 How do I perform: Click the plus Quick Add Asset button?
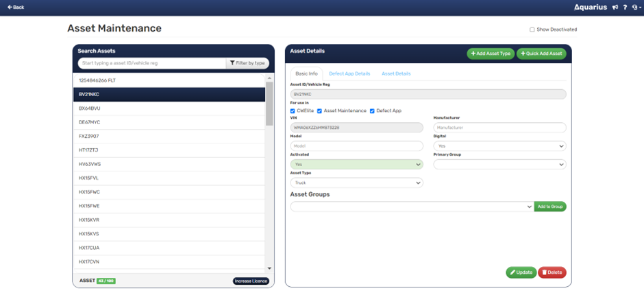[541, 54]
